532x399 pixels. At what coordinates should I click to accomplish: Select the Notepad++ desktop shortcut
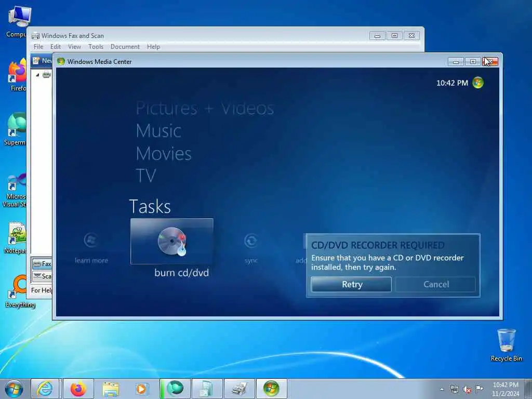[x=15, y=237]
